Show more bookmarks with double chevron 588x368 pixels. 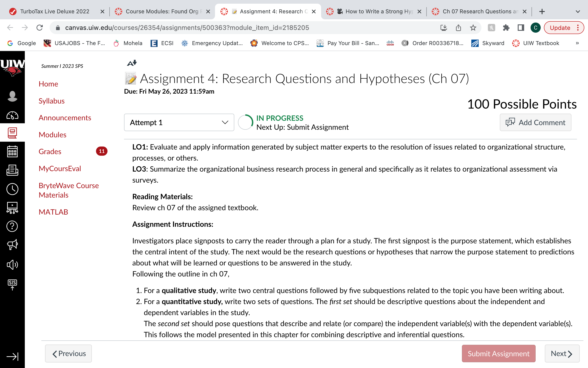pyautogui.click(x=577, y=43)
